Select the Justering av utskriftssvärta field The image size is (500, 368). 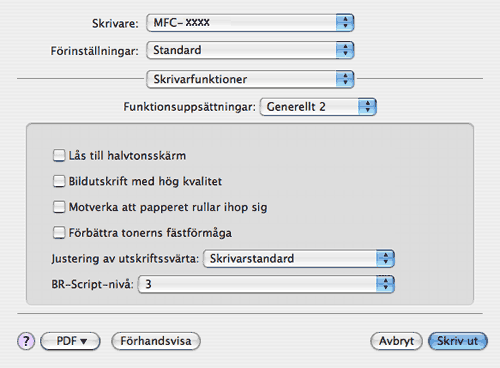pos(299,259)
